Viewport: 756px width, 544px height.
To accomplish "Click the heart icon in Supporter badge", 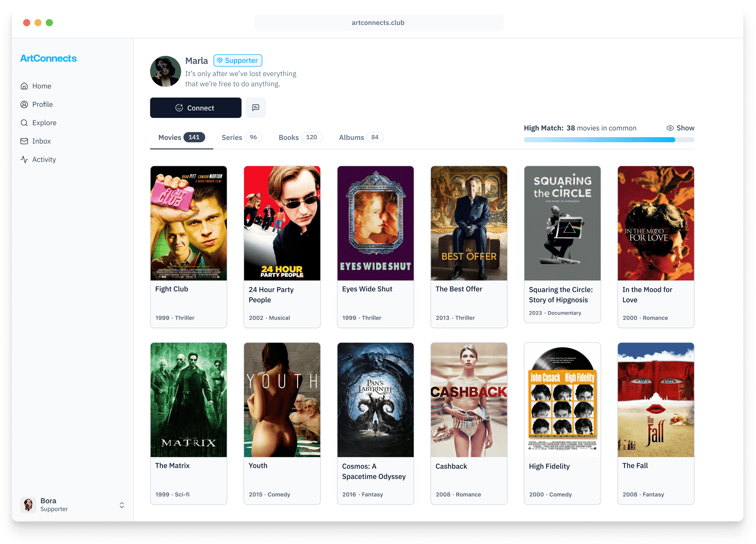I will point(220,60).
